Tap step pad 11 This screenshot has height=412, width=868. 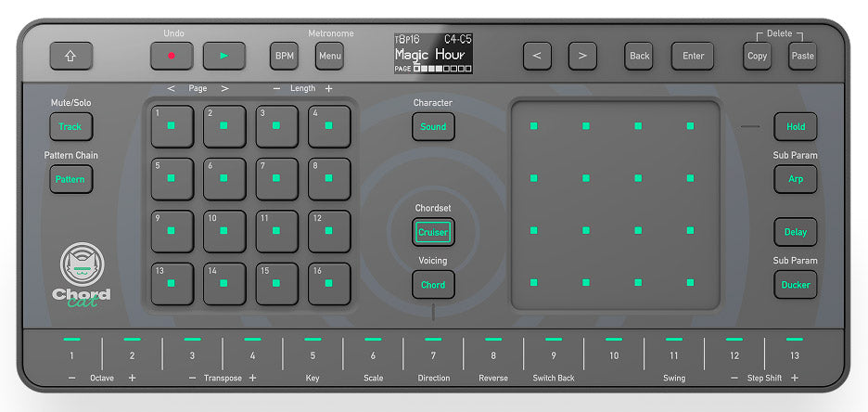click(x=276, y=231)
